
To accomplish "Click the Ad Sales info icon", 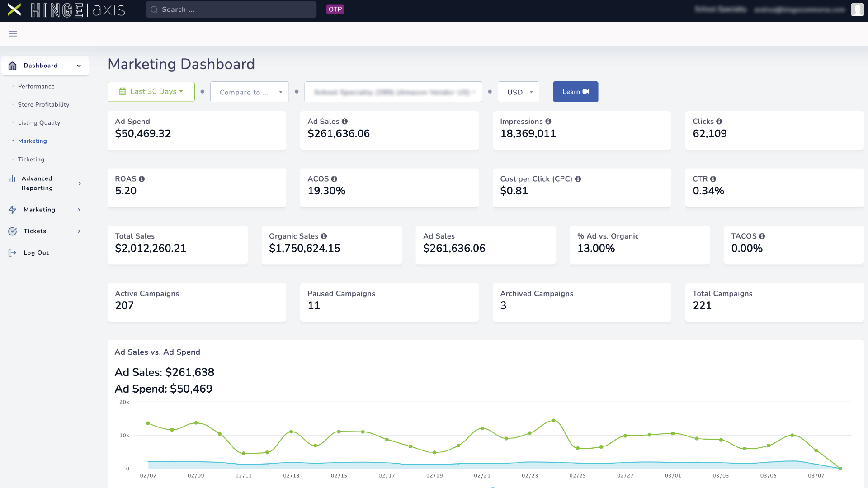I will (345, 121).
